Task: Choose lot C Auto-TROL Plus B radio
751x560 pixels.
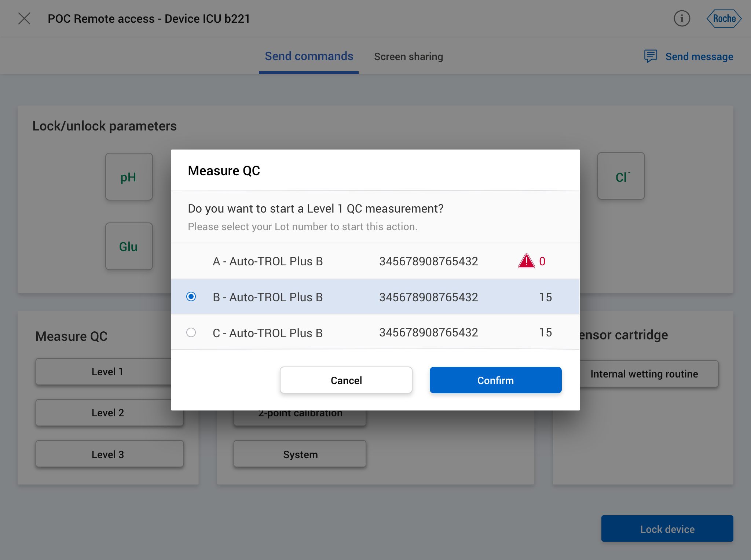Action: click(191, 332)
